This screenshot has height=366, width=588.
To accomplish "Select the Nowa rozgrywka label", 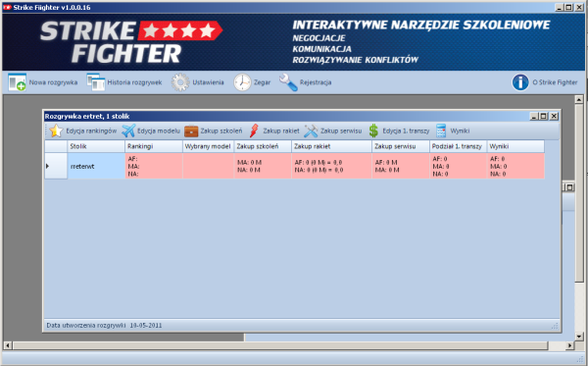I will tap(53, 82).
